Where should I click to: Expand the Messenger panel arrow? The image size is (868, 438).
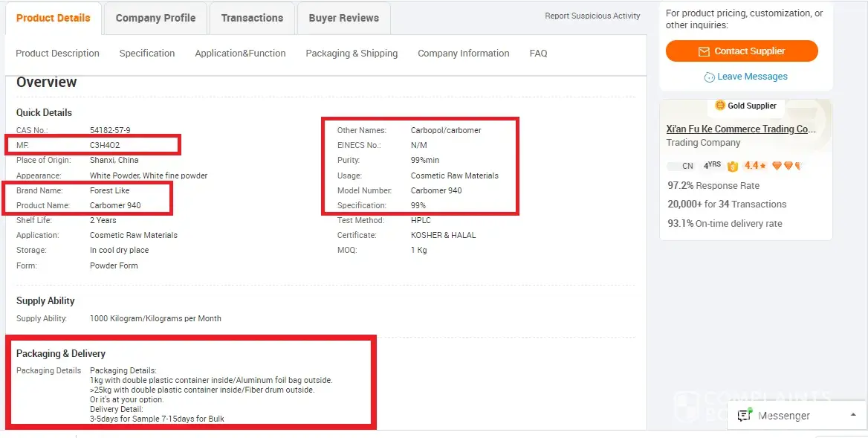(x=852, y=415)
